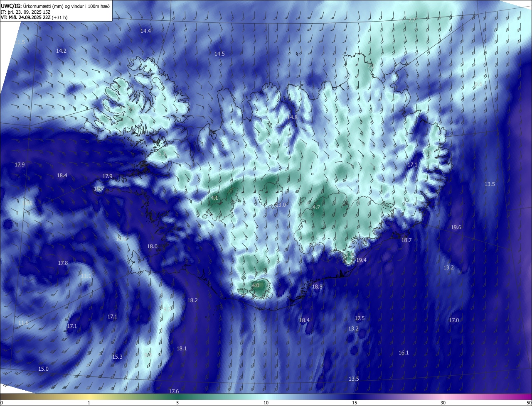
Task: Click the 17.5 value label
Action: 360,318
